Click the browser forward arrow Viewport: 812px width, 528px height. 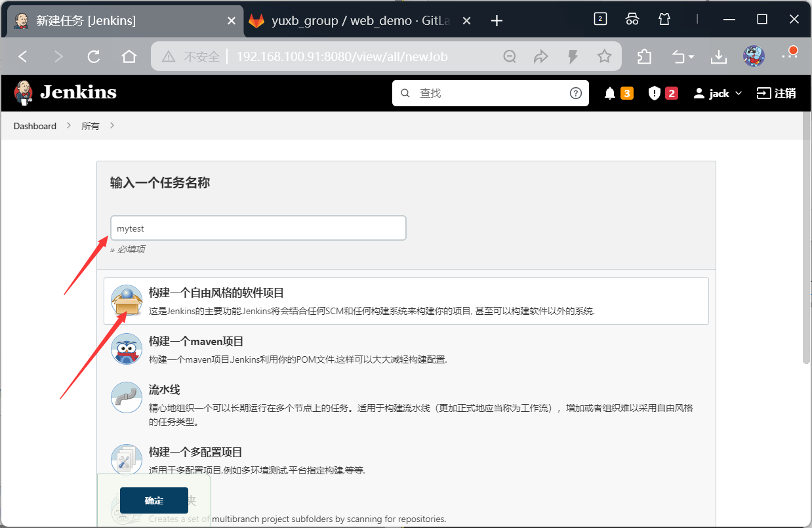pos(58,56)
